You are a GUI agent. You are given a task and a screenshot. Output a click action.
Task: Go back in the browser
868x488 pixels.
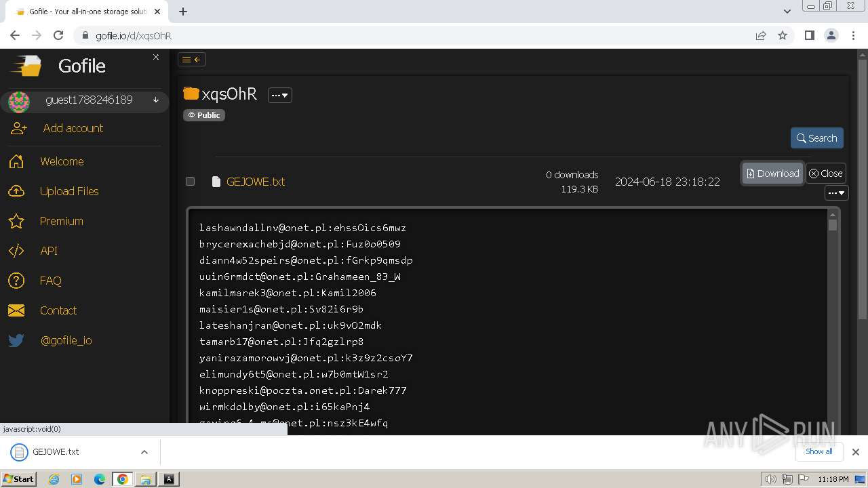coord(15,35)
